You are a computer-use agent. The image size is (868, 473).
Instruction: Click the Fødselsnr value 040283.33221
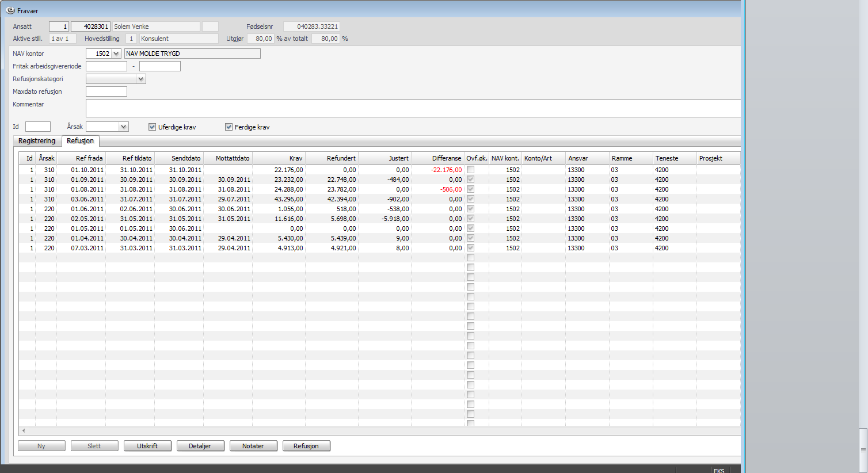click(311, 26)
